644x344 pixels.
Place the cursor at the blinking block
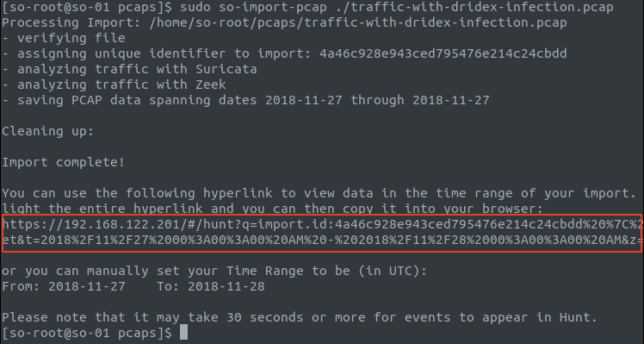(183, 333)
